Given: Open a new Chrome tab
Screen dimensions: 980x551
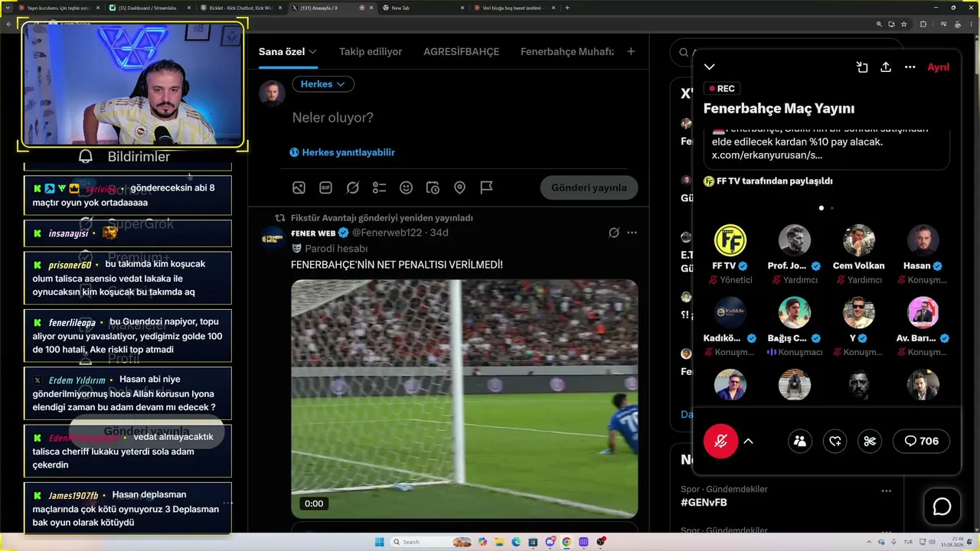Looking at the screenshot, I should 567,8.
